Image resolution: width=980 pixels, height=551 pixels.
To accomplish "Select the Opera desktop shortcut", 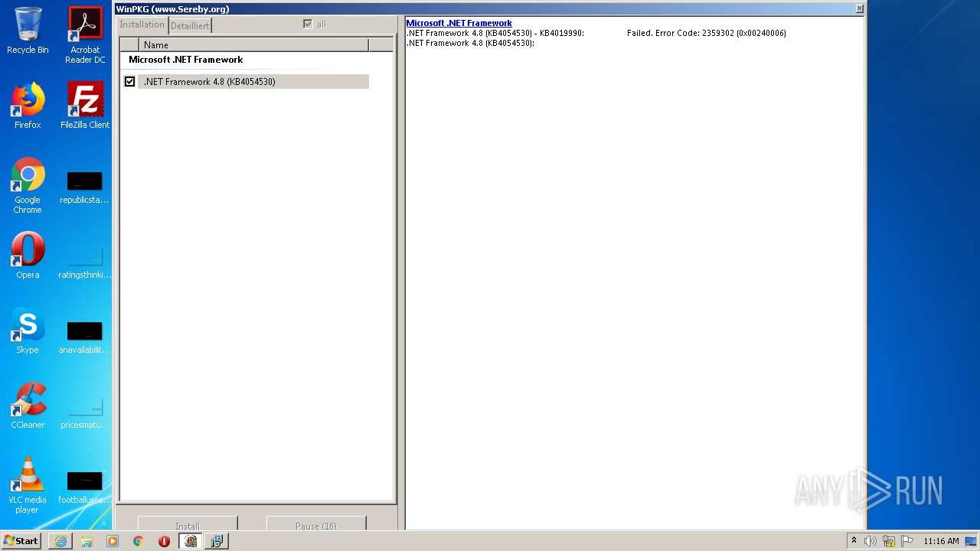I will (28, 256).
